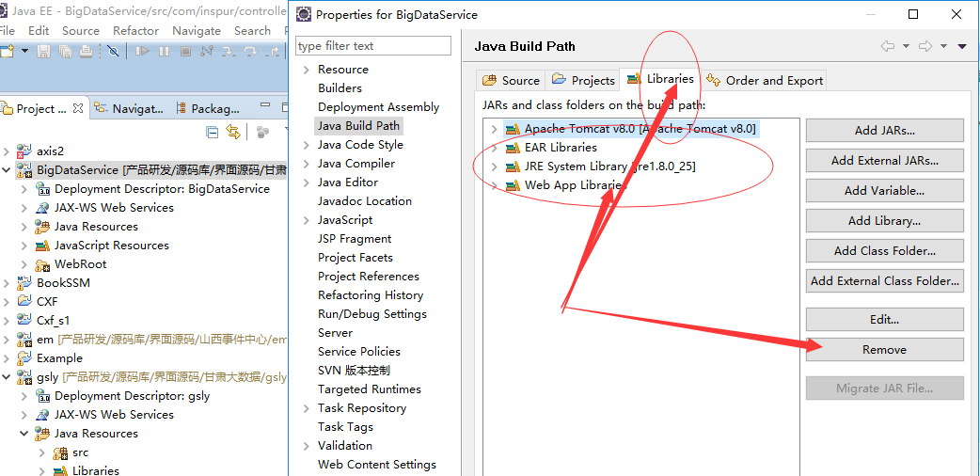Click Collapse All in Project Explorer
This screenshot has width=980, height=476.
213,132
